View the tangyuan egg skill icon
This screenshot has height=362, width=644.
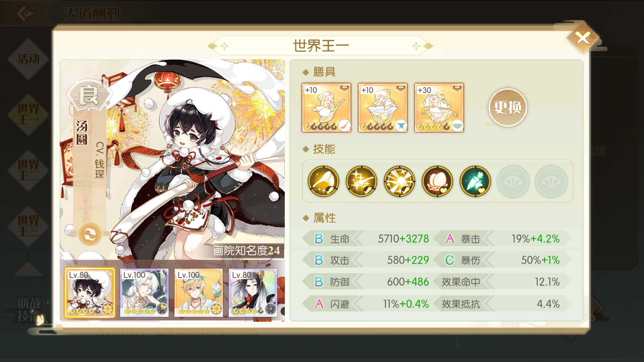coord(437,181)
